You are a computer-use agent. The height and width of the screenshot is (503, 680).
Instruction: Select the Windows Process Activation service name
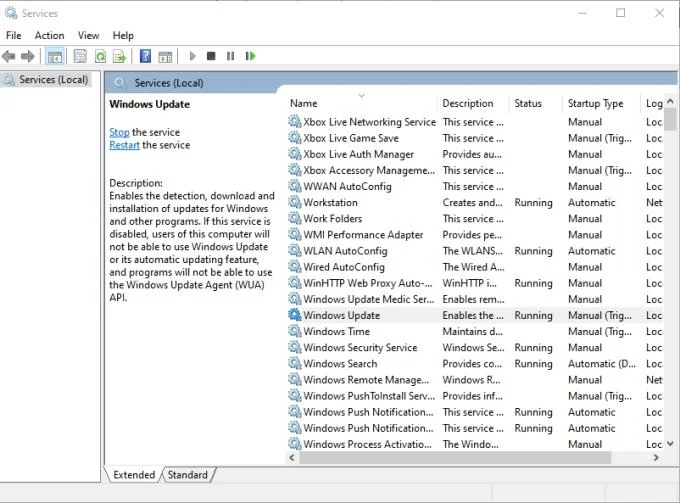pyautogui.click(x=367, y=444)
